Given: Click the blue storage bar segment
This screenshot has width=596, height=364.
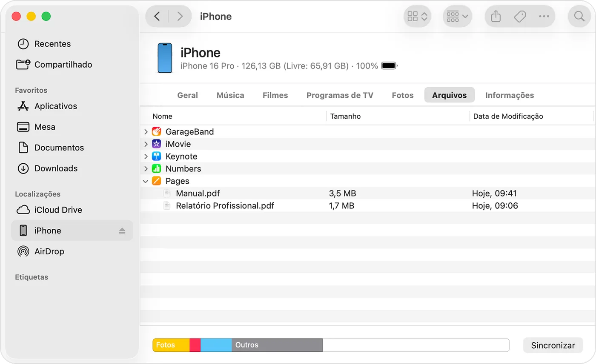Looking at the screenshot, I should (216, 345).
